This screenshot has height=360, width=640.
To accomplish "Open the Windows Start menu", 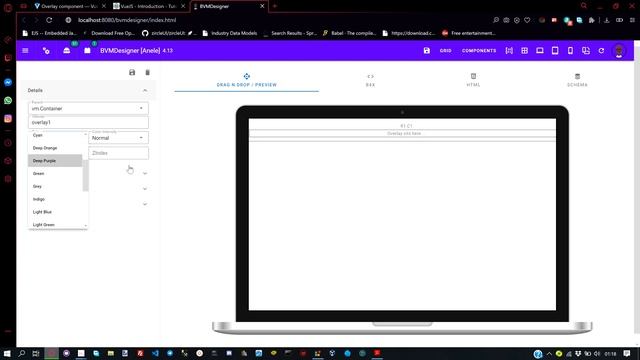I will 7,353.
